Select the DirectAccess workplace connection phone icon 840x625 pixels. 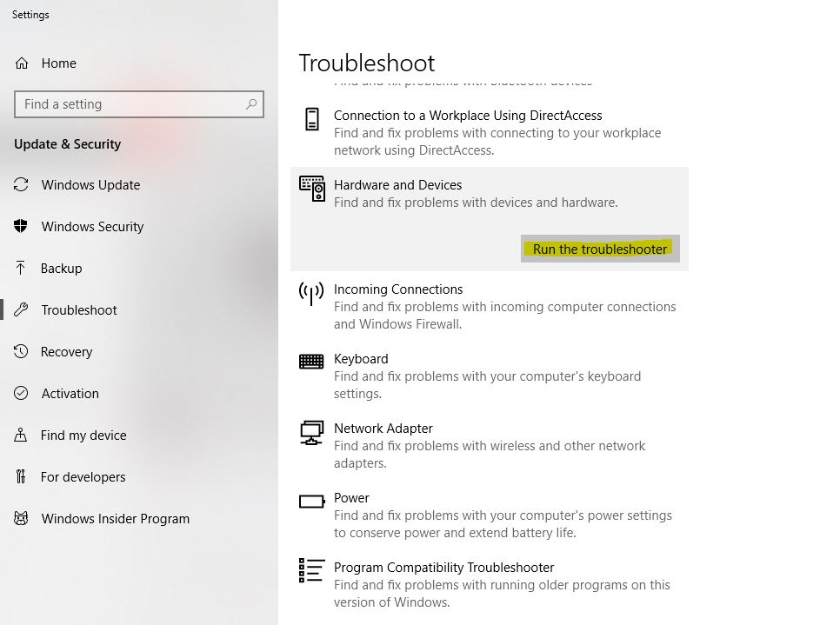(311, 120)
